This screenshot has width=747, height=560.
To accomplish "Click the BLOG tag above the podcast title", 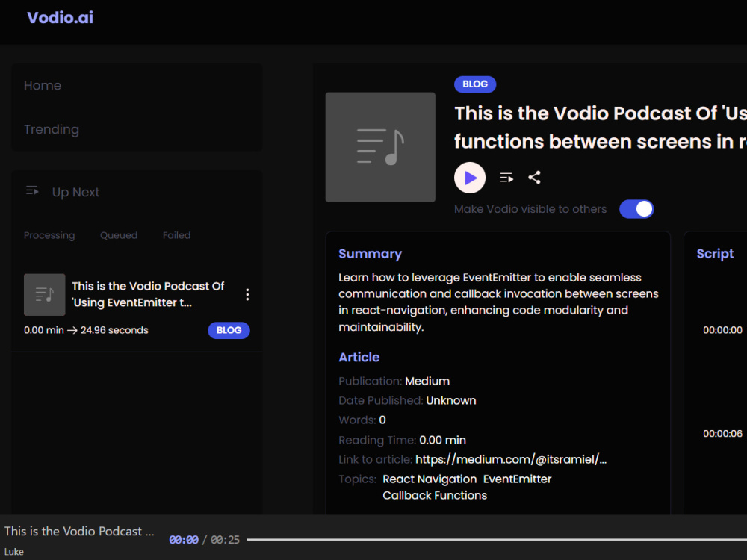I will 475,84.
